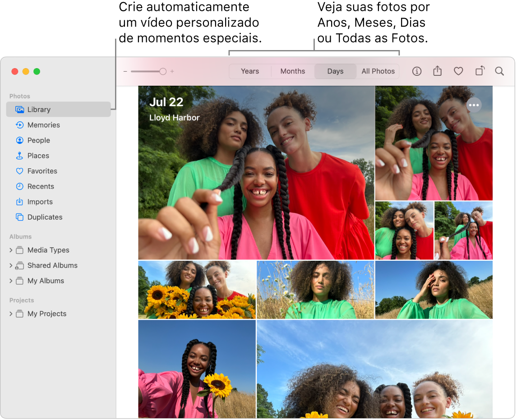The image size is (517, 420).
Task: Open People from the sidebar
Action: pyautogui.click(x=38, y=140)
